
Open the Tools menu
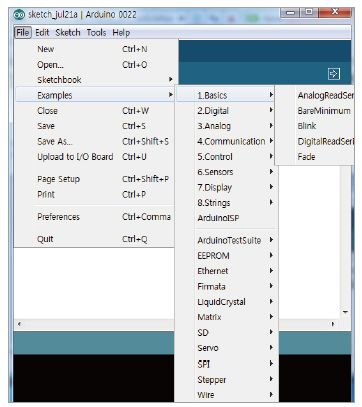tap(96, 33)
